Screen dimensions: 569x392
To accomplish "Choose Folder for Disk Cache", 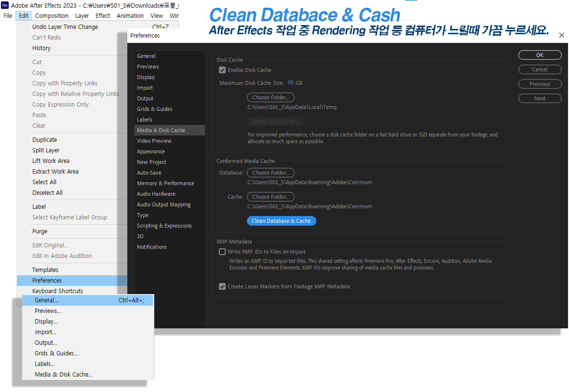I will [271, 97].
